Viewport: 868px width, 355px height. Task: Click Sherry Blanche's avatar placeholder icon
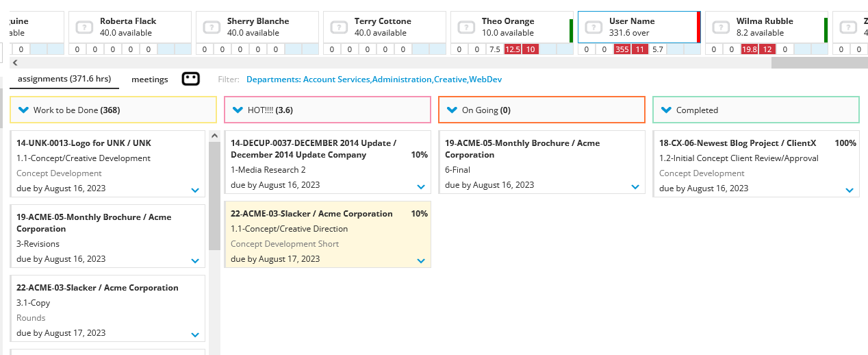pos(212,27)
